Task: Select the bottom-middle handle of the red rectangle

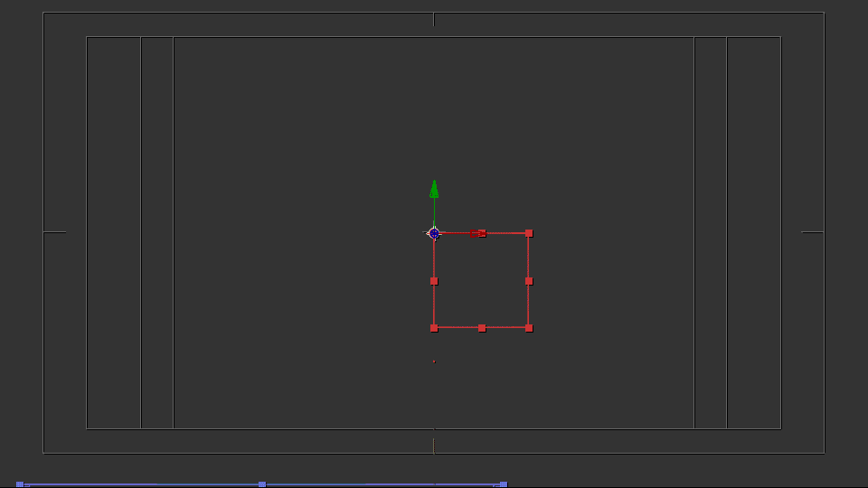Action: 482,328
